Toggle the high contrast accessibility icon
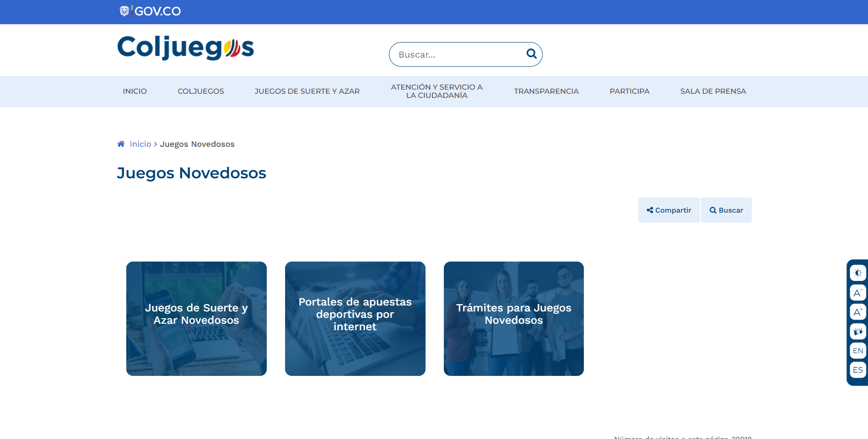868x439 pixels. coord(858,273)
